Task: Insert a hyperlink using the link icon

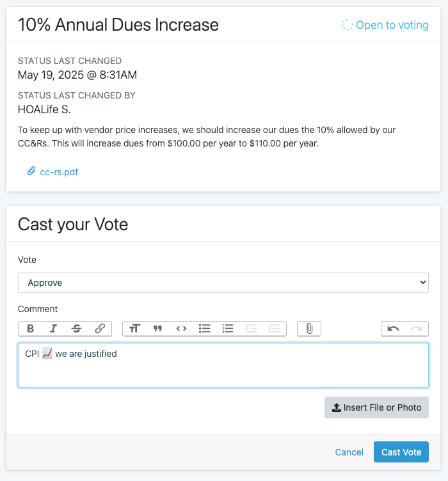Action: tap(100, 329)
